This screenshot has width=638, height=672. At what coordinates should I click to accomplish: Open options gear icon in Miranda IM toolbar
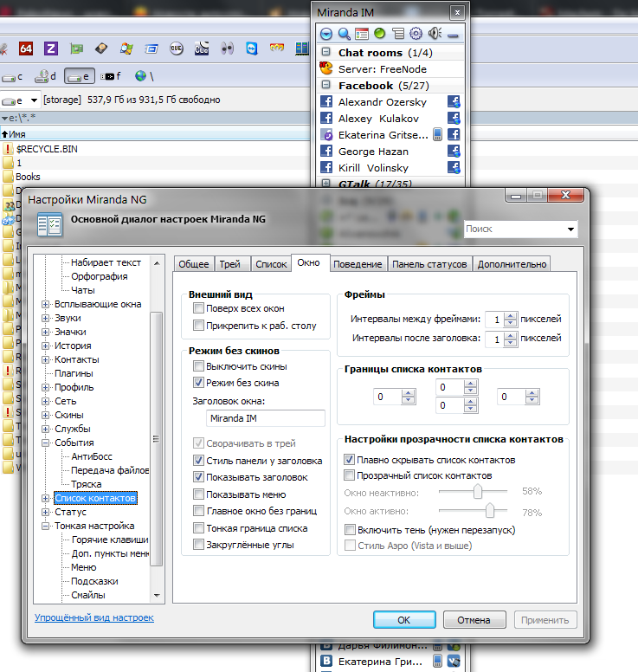click(x=416, y=33)
